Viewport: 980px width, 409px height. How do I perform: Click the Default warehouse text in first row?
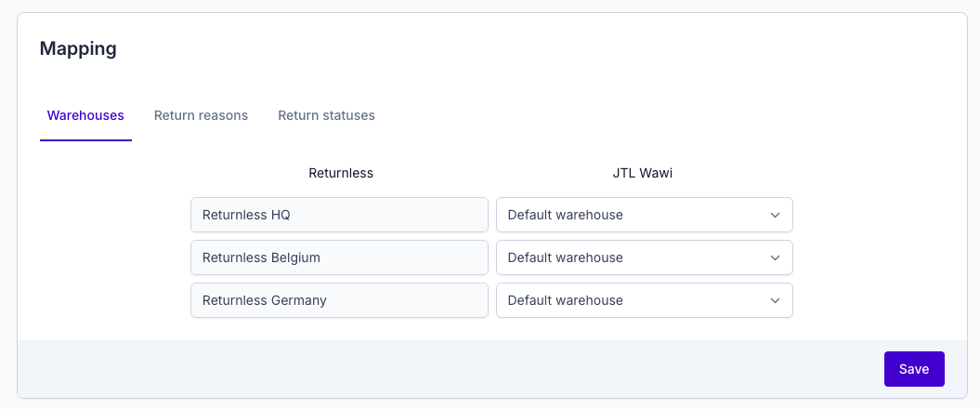click(565, 215)
